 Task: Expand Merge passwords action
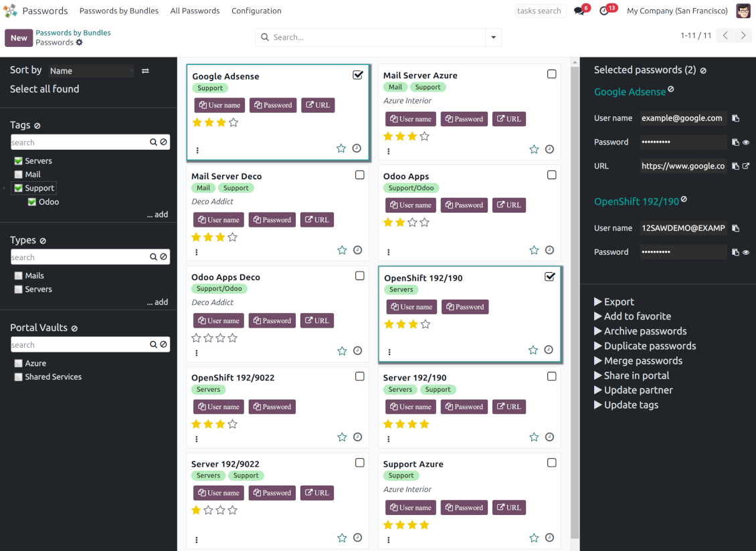[x=638, y=360]
